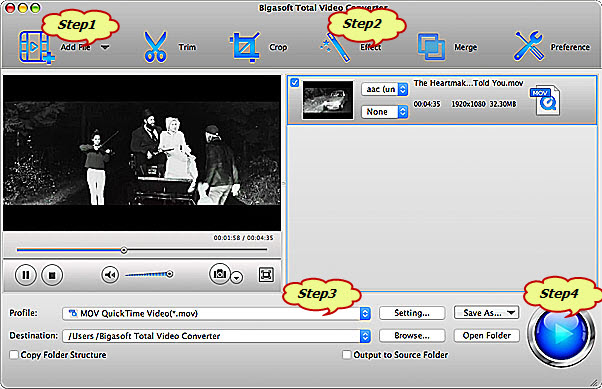
Task: Open Preference wrench and screwdriver icon
Action: 529,46
